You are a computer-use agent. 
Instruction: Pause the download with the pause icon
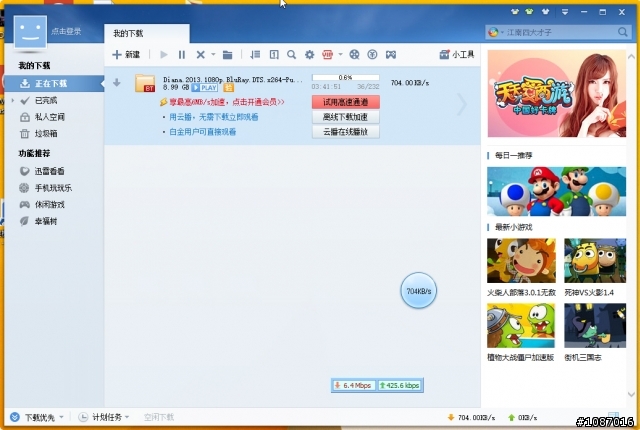point(182,54)
